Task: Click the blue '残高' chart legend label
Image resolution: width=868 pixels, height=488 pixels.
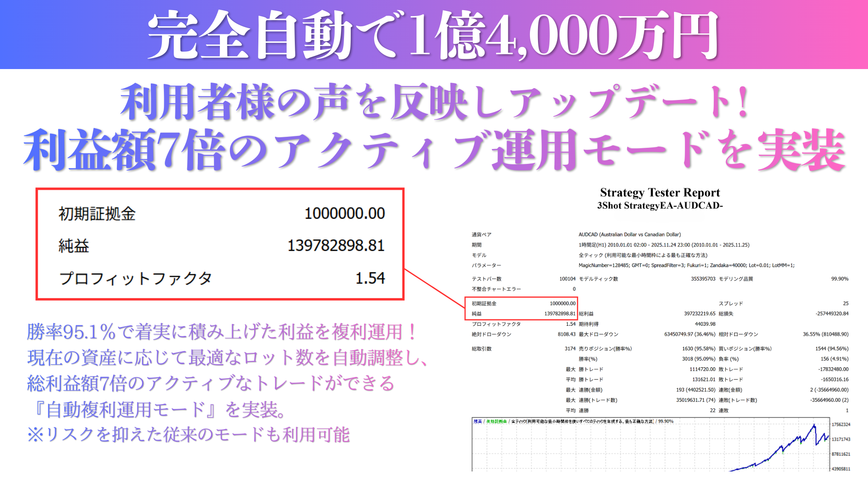Action: 477,421
